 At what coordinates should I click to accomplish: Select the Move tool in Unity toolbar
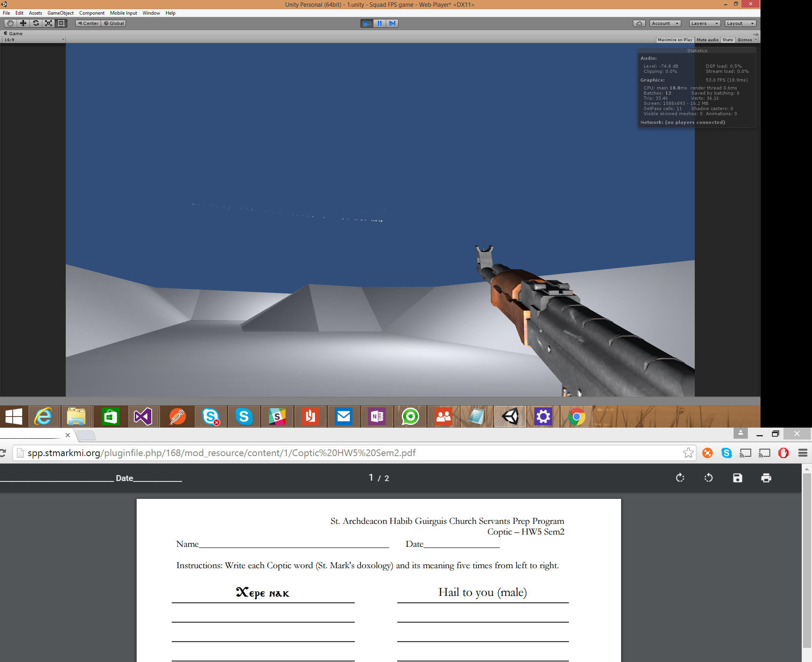tap(23, 23)
